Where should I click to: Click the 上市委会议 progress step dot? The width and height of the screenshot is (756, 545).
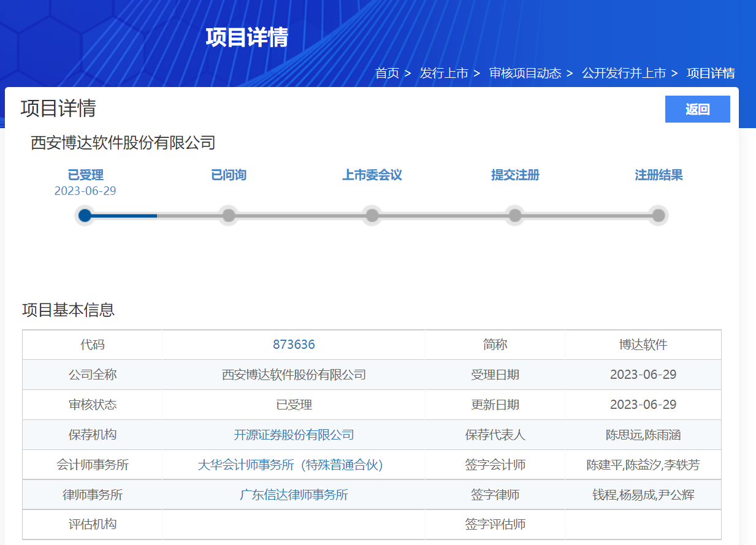pos(372,215)
